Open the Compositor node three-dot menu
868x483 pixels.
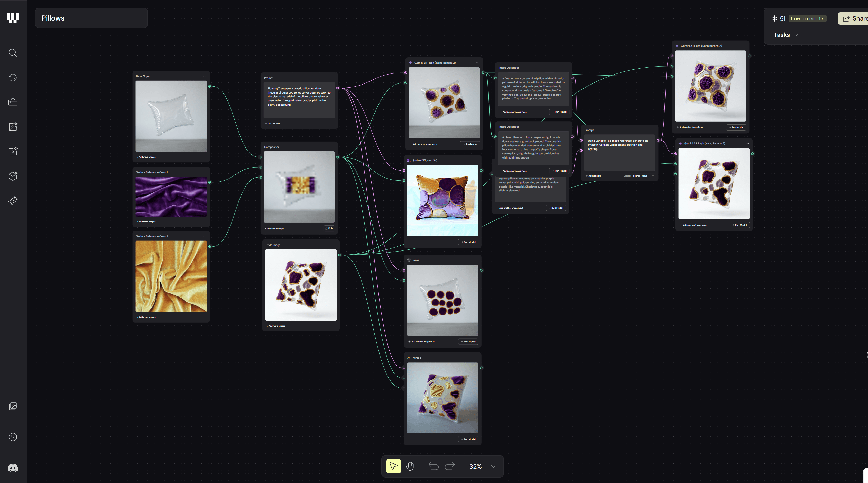[x=333, y=147]
